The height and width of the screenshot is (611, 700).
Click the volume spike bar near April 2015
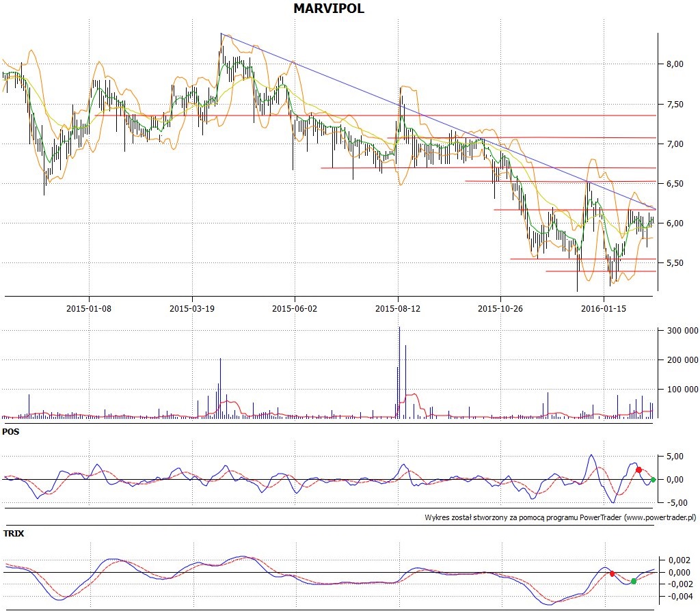pyautogui.click(x=221, y=388)
